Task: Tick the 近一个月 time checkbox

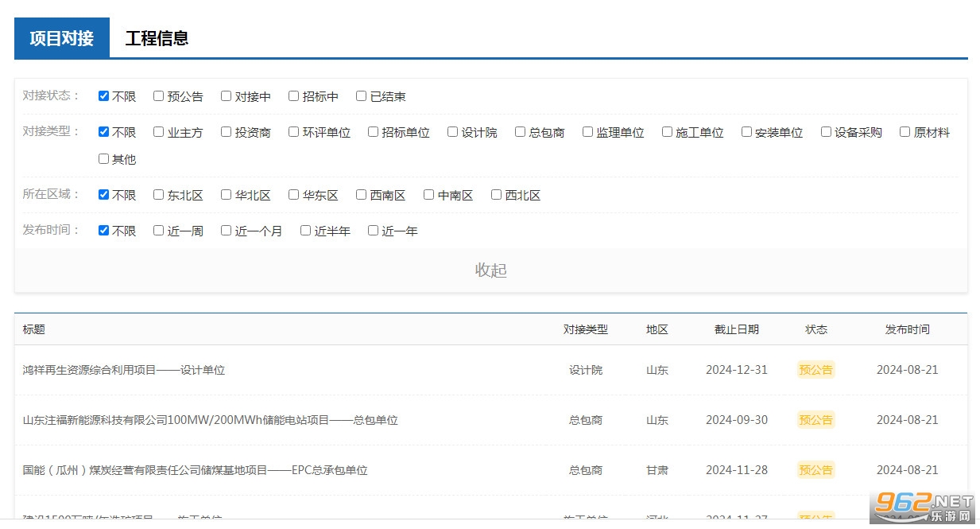Action: coord(227,231)
